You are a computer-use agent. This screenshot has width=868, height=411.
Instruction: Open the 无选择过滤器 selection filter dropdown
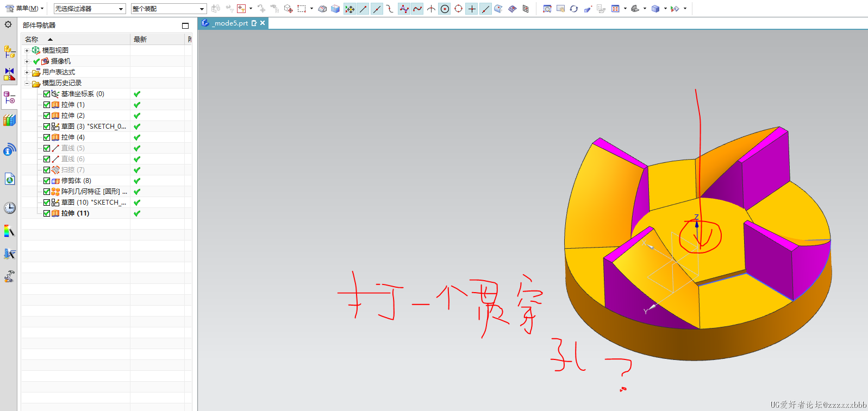point(90,9)
